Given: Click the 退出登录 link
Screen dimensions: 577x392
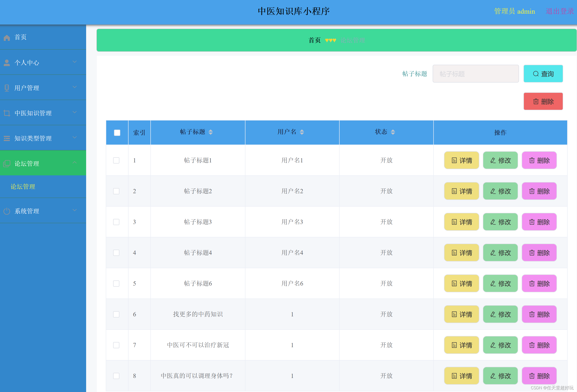Looking at the screenshot, I should [x=560, y=11].
